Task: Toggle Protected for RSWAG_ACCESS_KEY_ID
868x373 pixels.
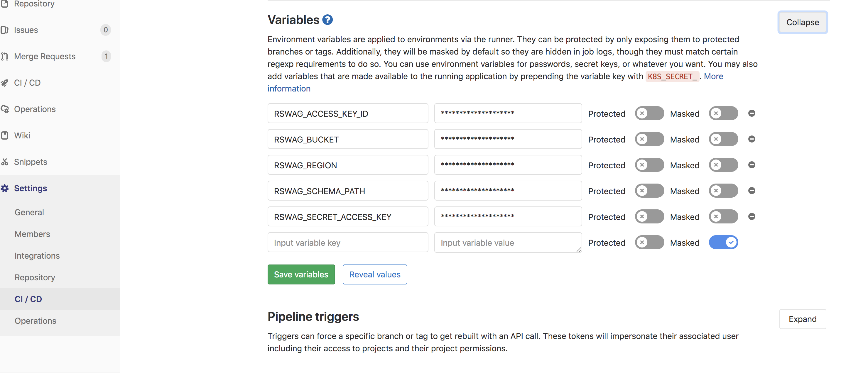Action: tap(649, 113)
